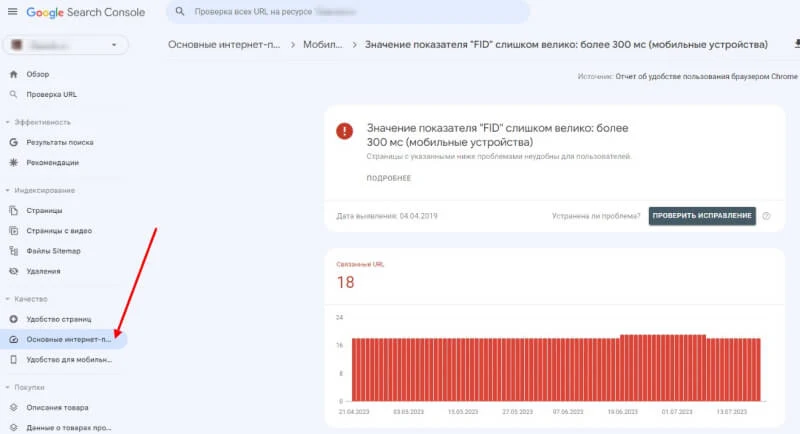Click the chart date label 07.06.2023
Screen dimensions: 800x434
(x=568, y=412)
